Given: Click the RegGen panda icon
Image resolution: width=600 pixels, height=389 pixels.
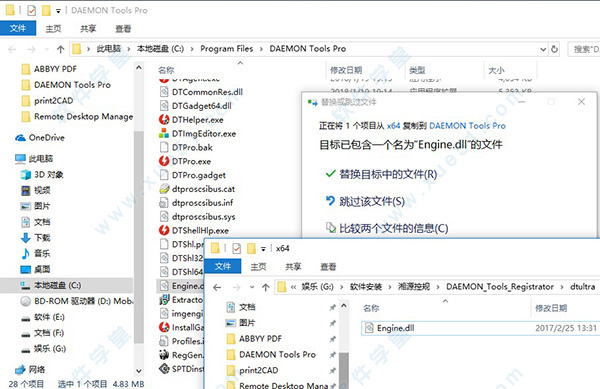Looking at the screenshot, I should [x=164, y=355].
